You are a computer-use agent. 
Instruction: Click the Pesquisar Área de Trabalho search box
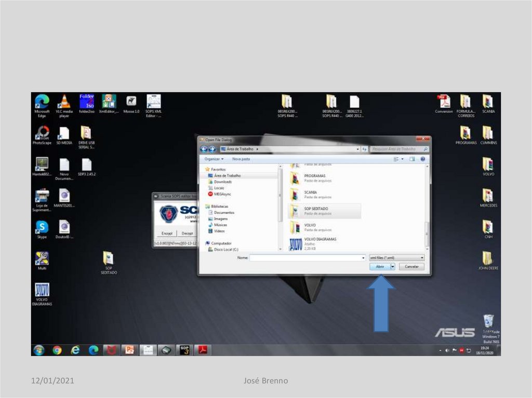(x=398, y=149)
